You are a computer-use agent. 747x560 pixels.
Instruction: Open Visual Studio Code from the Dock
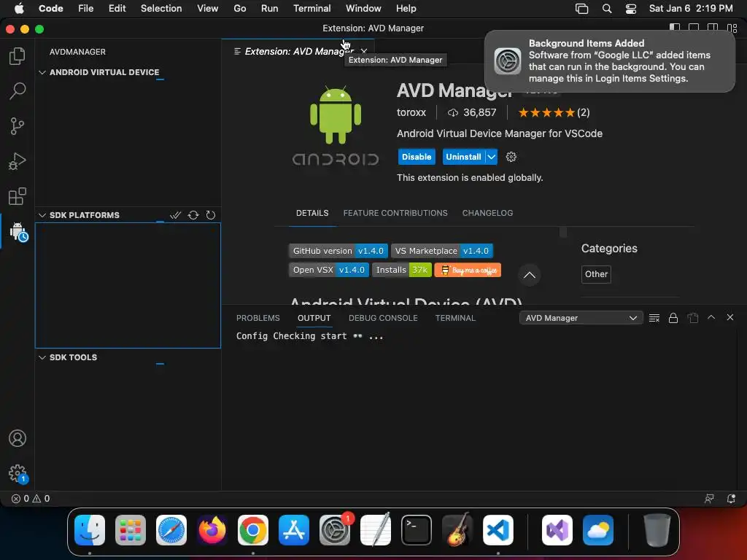pos(498,530)
